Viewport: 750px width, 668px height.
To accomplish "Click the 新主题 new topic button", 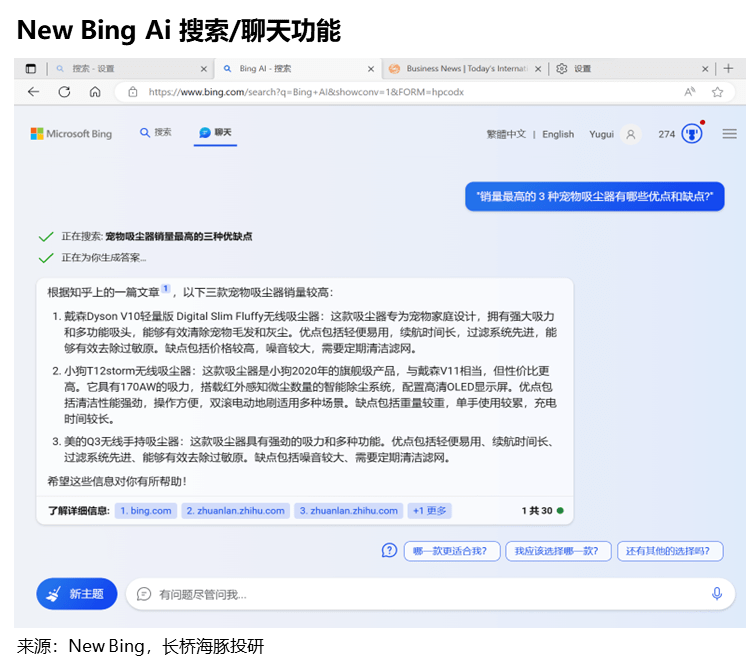I will [x=77, y=594].
